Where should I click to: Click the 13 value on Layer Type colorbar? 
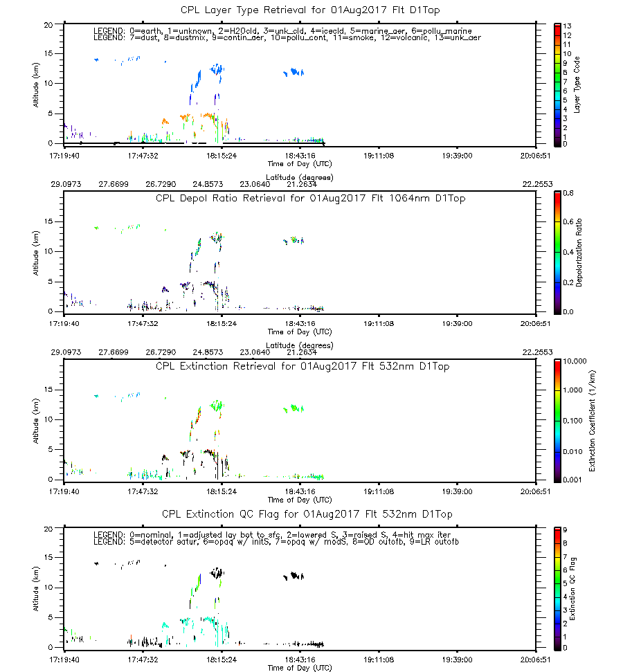pos(567,26)
